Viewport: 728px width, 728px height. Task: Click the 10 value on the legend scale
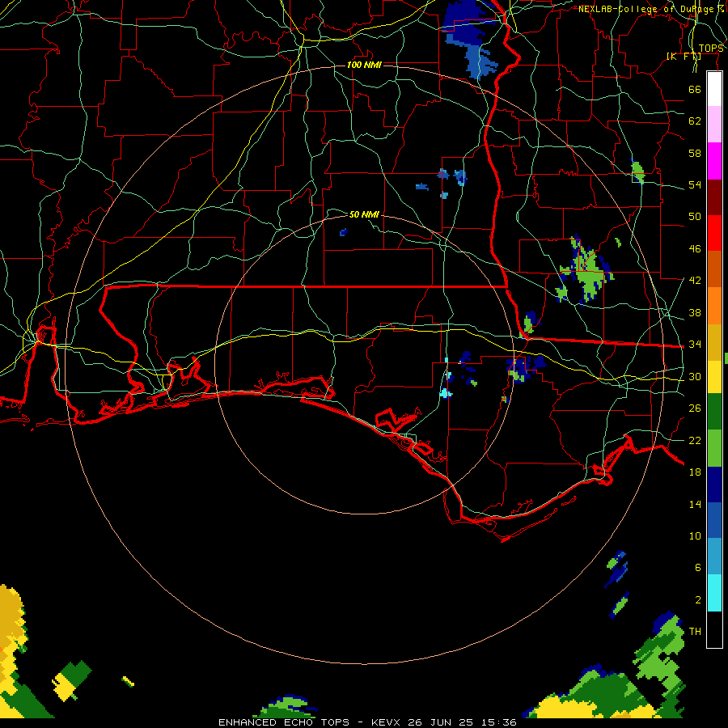tap(695, 536)
